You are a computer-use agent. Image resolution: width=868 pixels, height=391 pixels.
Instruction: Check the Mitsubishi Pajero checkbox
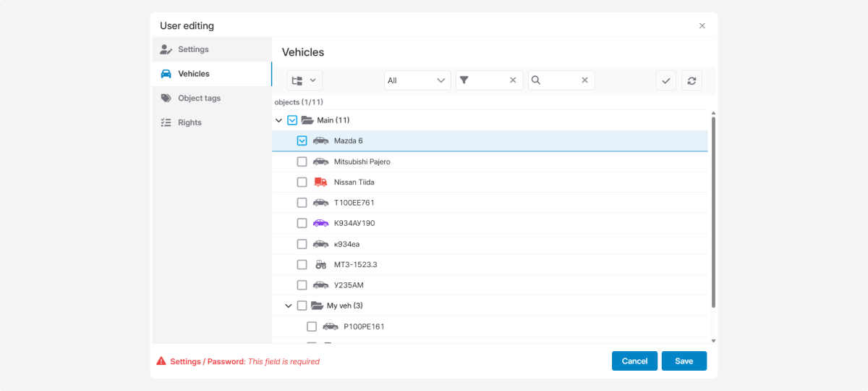[302, 161]
